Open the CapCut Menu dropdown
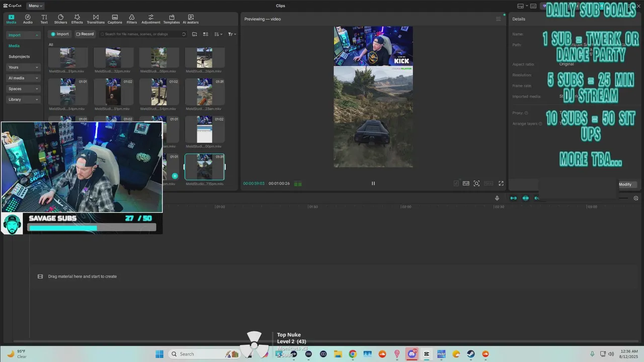This screenshot has width=644, height=362. 35,6
